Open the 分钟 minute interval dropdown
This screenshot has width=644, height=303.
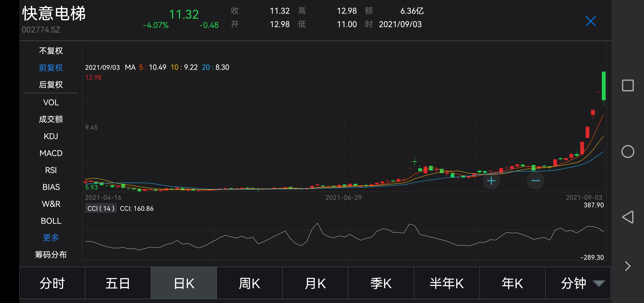(x=578, y=283)
